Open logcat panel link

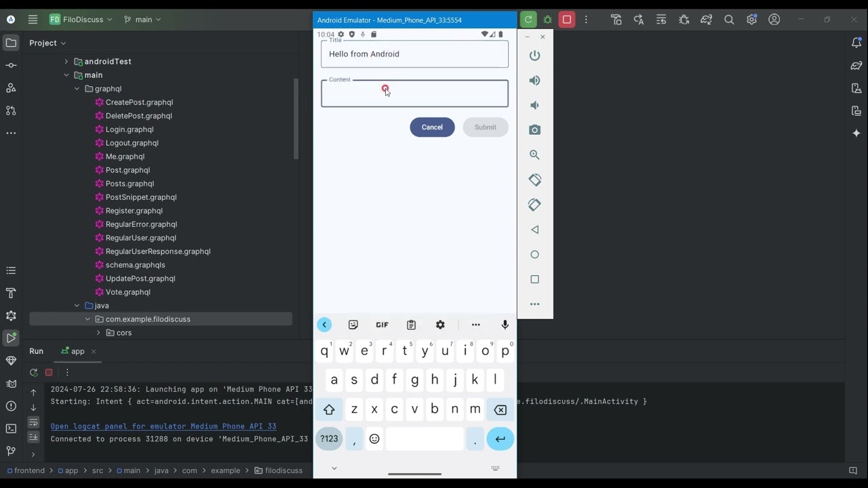pyautogui.click(x=163, y=426)
